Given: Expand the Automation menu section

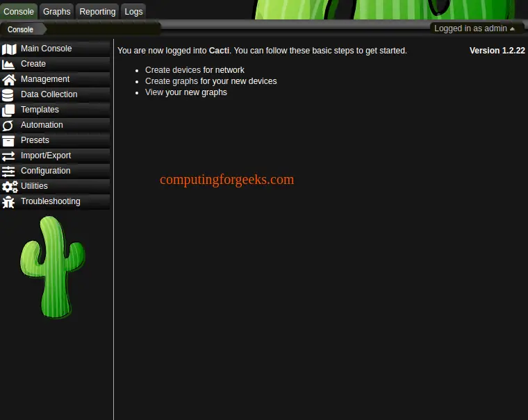Looking at the screenshot, I should tap(55, 125).
